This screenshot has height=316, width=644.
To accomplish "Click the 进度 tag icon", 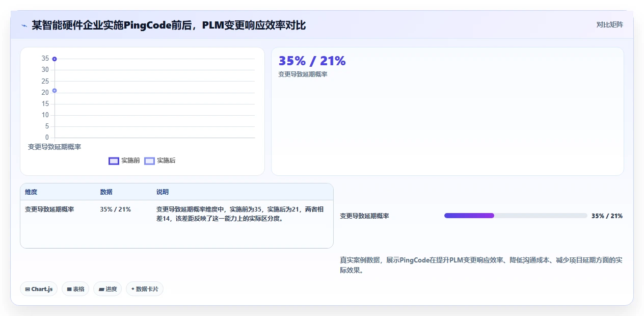I will (101, 289).
